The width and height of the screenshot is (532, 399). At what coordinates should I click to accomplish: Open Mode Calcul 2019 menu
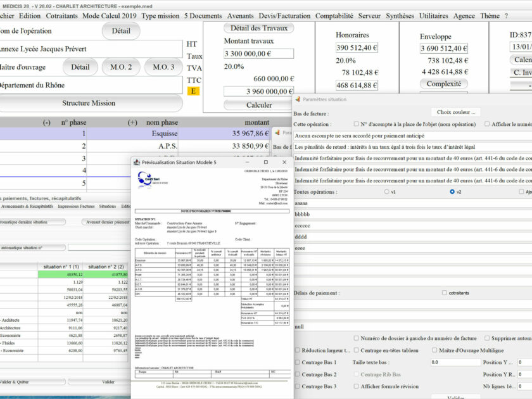click(109, 16)
